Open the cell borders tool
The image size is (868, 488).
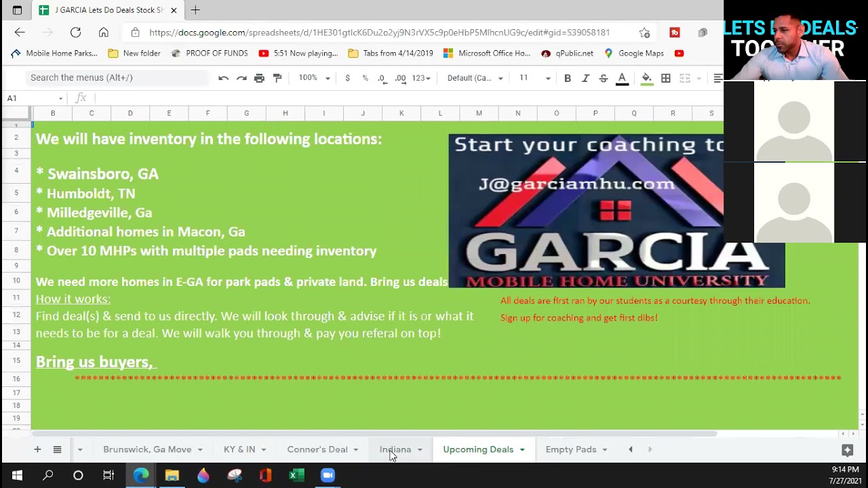[666, 78]
